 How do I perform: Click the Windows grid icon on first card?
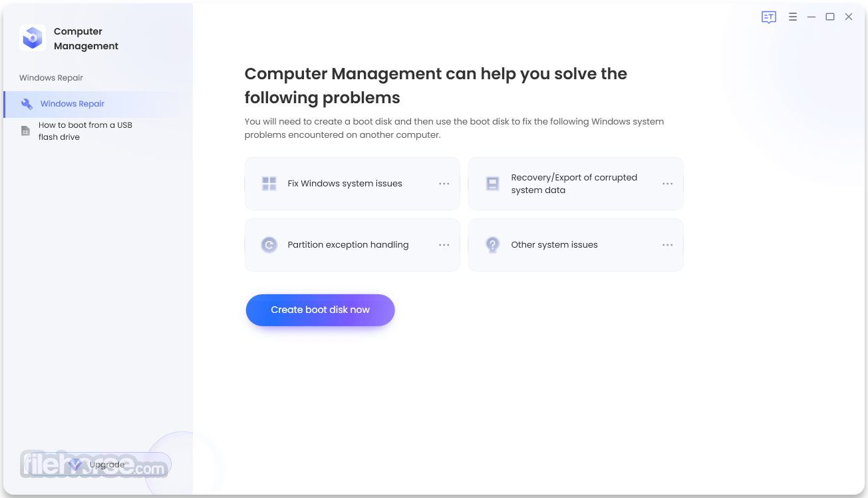269,184
